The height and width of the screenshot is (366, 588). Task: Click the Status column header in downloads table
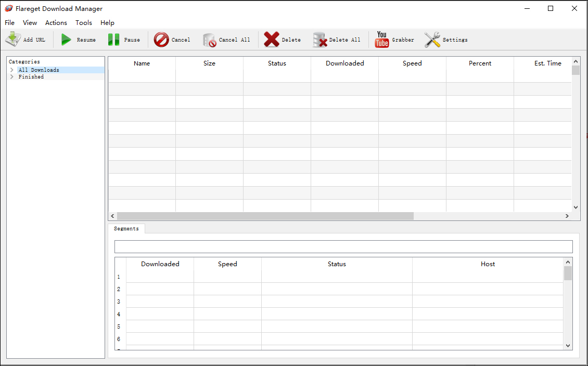tap(277, 63)
